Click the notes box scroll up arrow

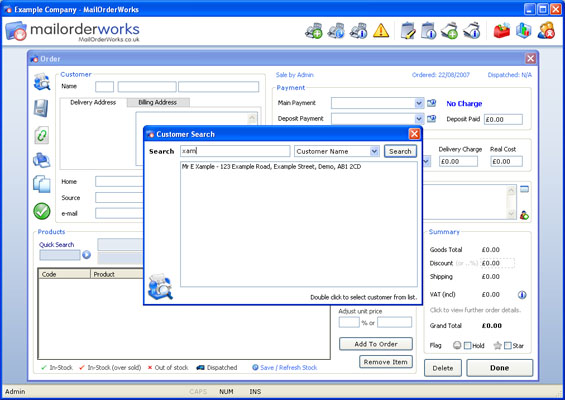[x=511, y=190]
